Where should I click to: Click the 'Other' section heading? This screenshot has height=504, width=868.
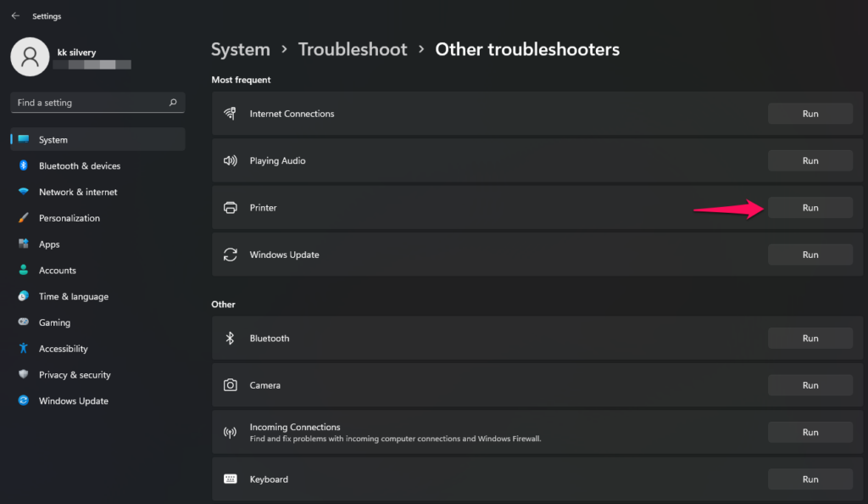click(223, 304)
